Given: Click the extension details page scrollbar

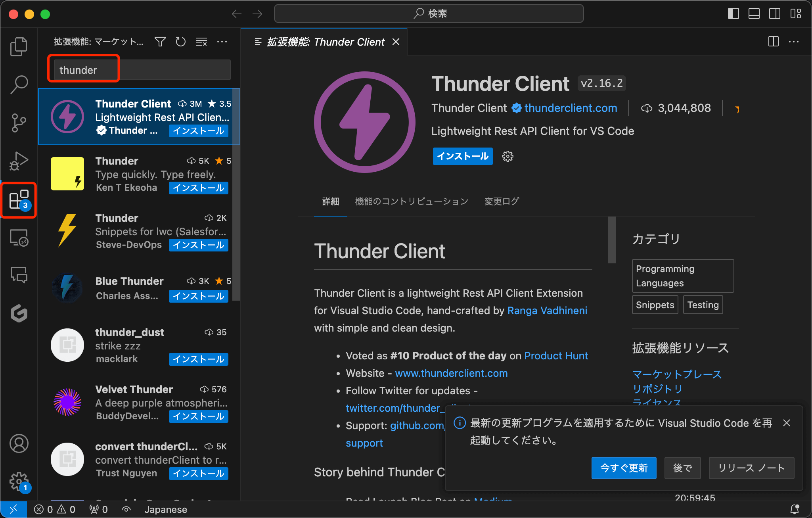Looking at the screenshot, I should click(612, 240).
